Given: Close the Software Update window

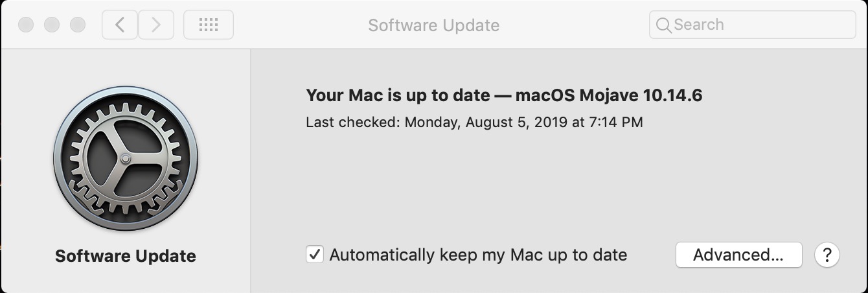Looking at the screenshot, I should [26, 25].
